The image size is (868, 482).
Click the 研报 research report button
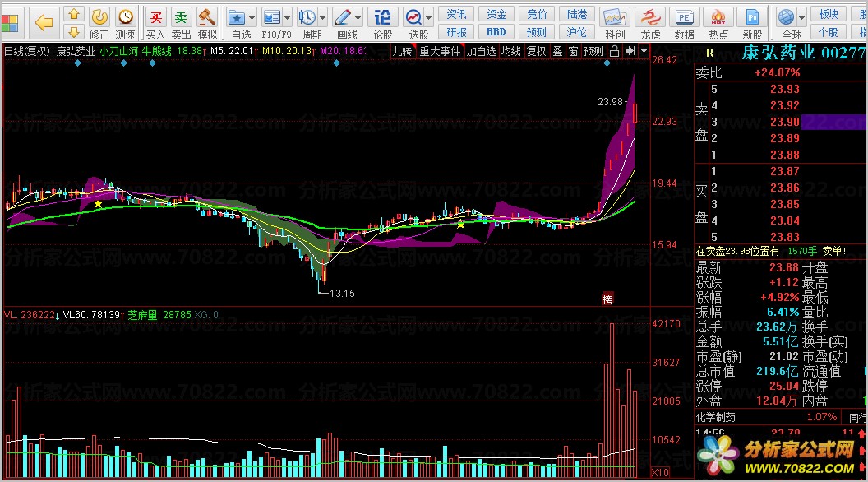456,32
